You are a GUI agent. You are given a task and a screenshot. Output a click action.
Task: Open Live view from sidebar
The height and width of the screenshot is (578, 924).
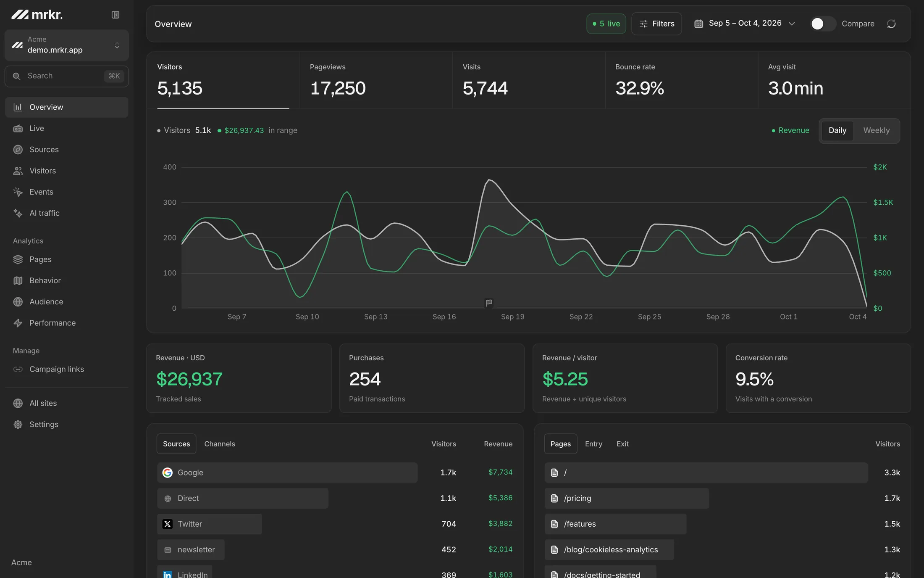pos(67,128)
